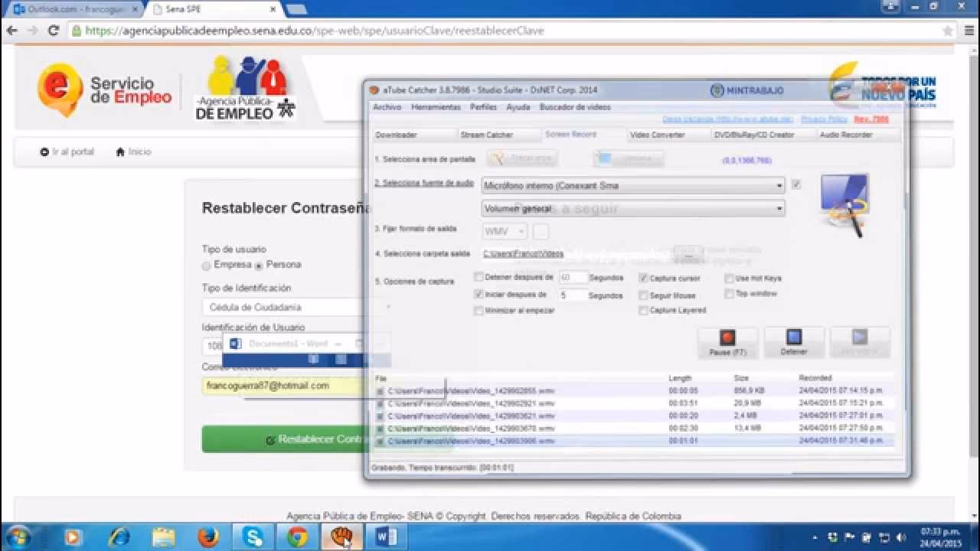
Task: Click the green Restablecer Contraseña button
Action: 283,439
